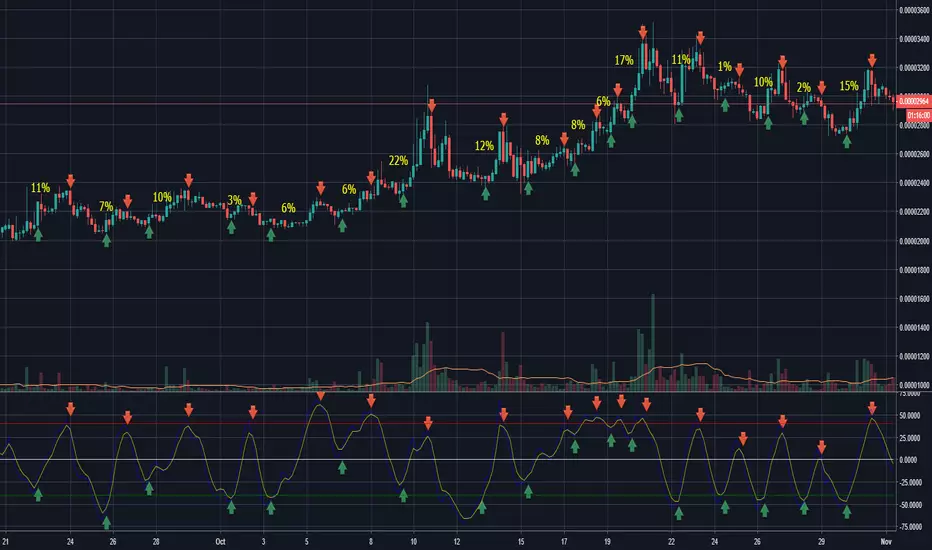The height and width of the screenshot is (550, 932).
Task: Click the green buy arrow under the 12% label
Action: point(485,195)
